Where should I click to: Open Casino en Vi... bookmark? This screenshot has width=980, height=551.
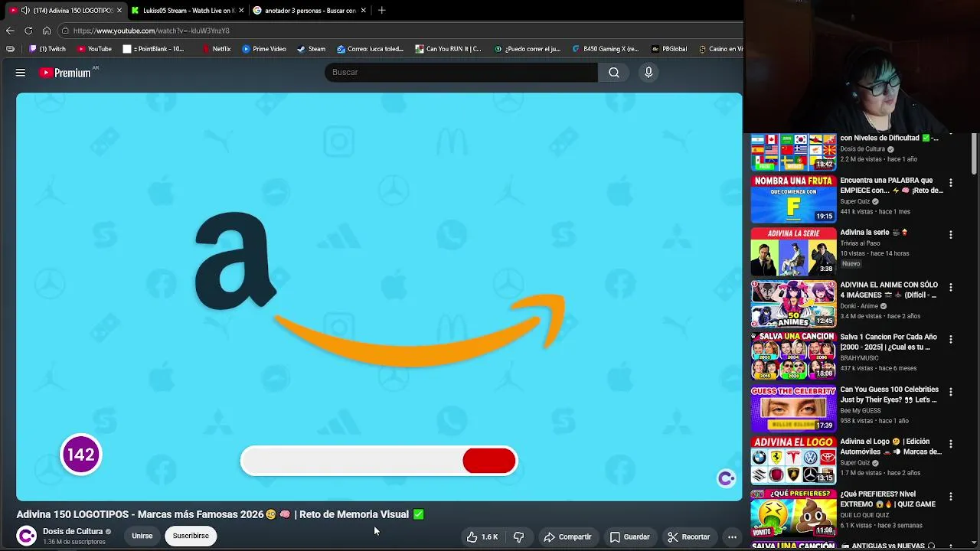[x=720, y=49]
